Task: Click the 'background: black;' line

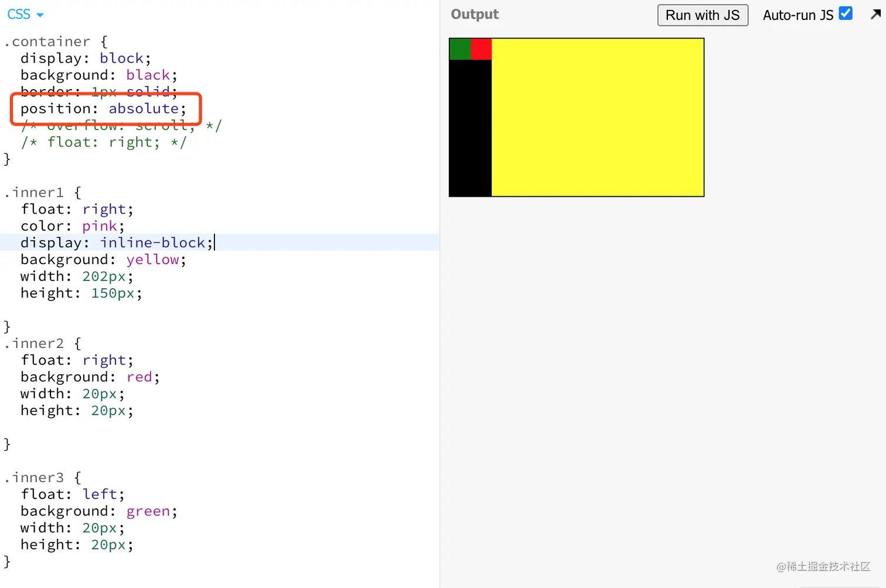Action: point(99,75)
